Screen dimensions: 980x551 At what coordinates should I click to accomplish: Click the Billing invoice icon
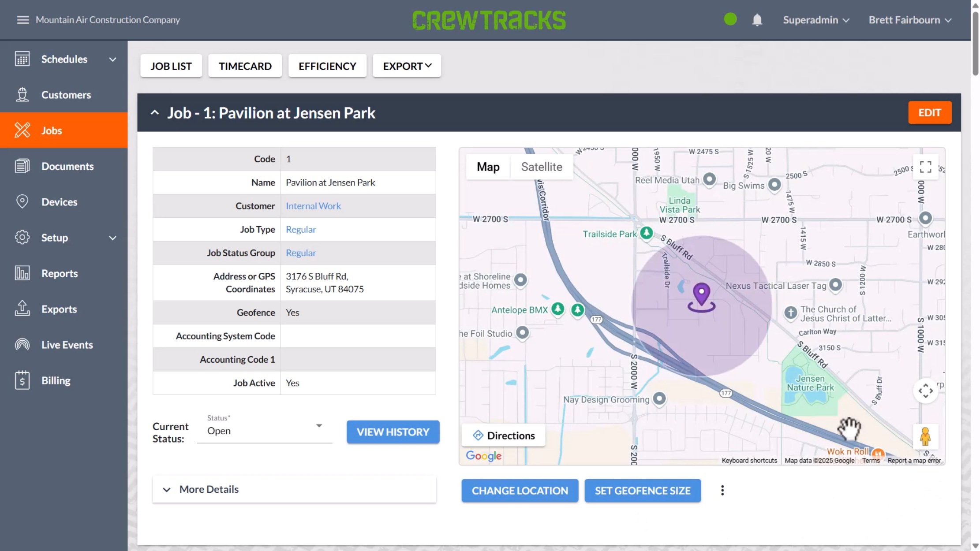point(22,380)
